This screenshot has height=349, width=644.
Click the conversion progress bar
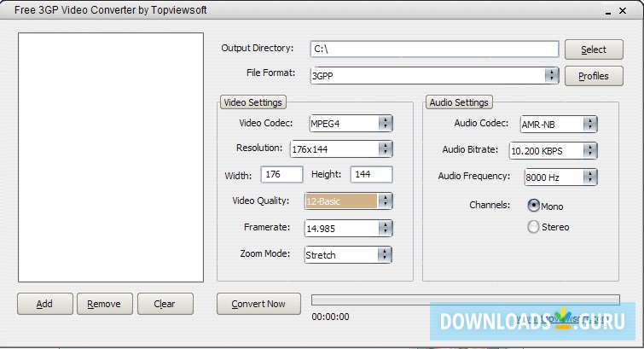466,300
